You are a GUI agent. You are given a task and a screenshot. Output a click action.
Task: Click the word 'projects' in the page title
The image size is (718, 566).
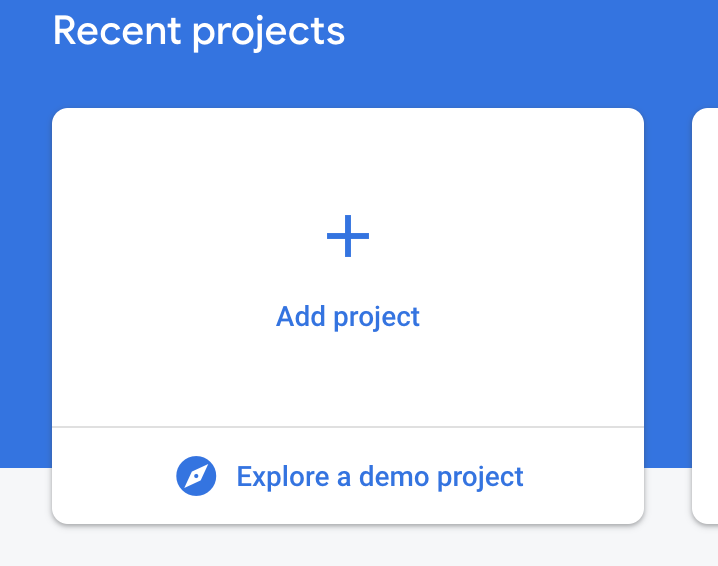[x=268, y=34]
